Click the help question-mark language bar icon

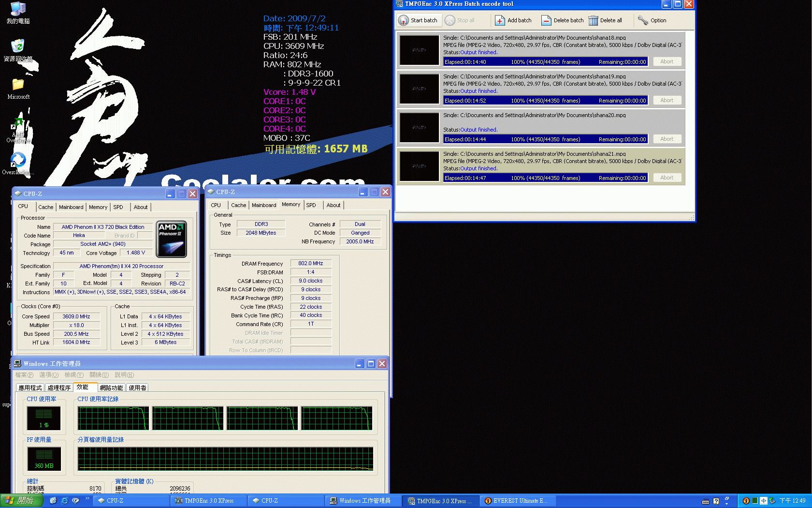click(716, 501)
